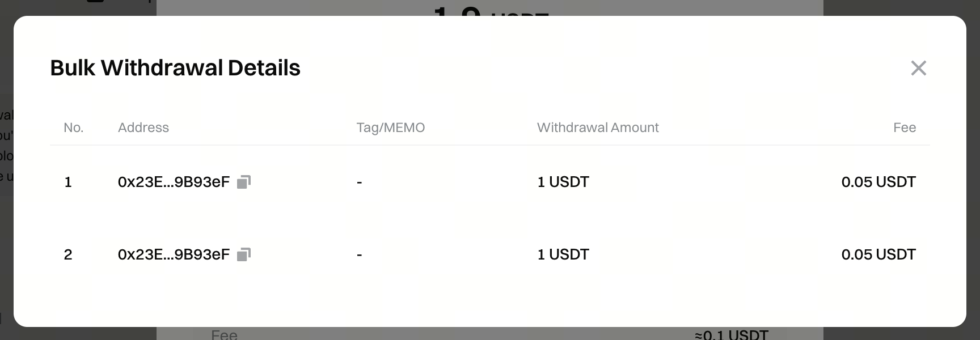Click the Fee column header
Image resolution: width=980 pixels, height=340 pixels.
pyautogui.click(x=905, y=127)
